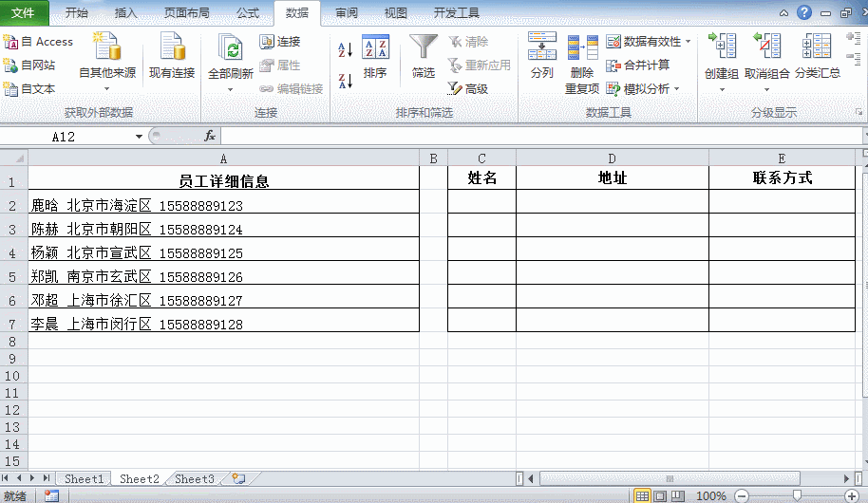Click the Excel help question mark icon
Image resolution: width=868 pixels, height=503 pixels.
click(803, 12)
